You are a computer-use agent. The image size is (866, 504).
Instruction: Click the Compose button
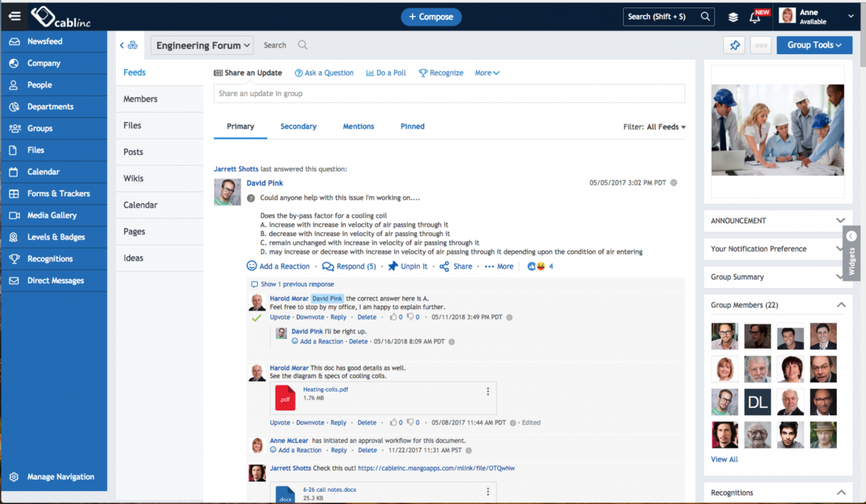click(x=431, y=17)
